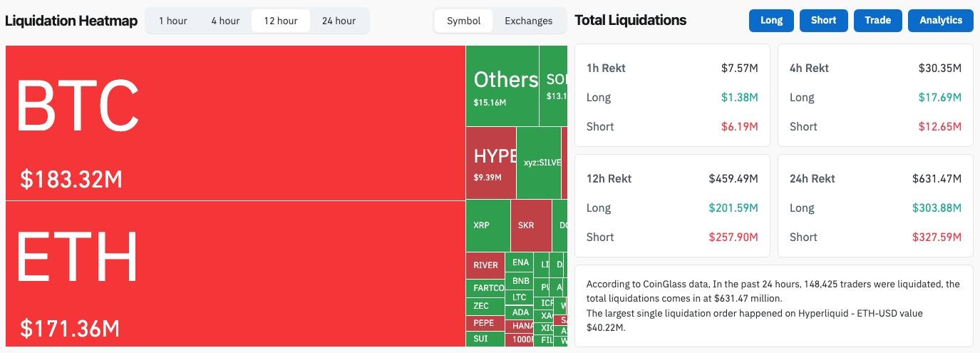The height and width of the screenshot is (353, 980).
Task: Switch to the 4 hour timeframe
Action: click(225, 21)
